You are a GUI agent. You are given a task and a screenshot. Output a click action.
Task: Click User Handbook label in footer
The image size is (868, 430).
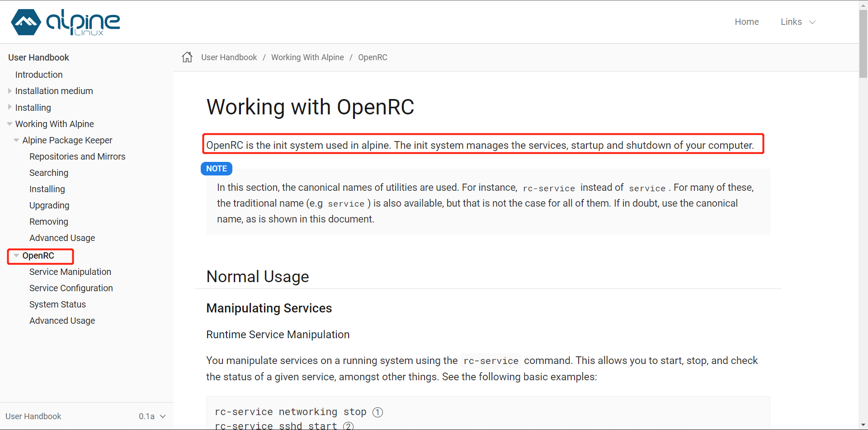(33, 416)
